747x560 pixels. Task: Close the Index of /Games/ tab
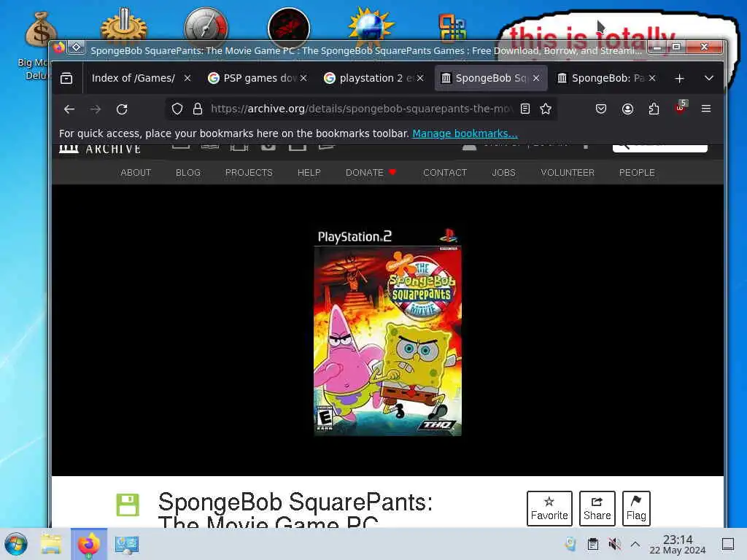click(187, 78)
